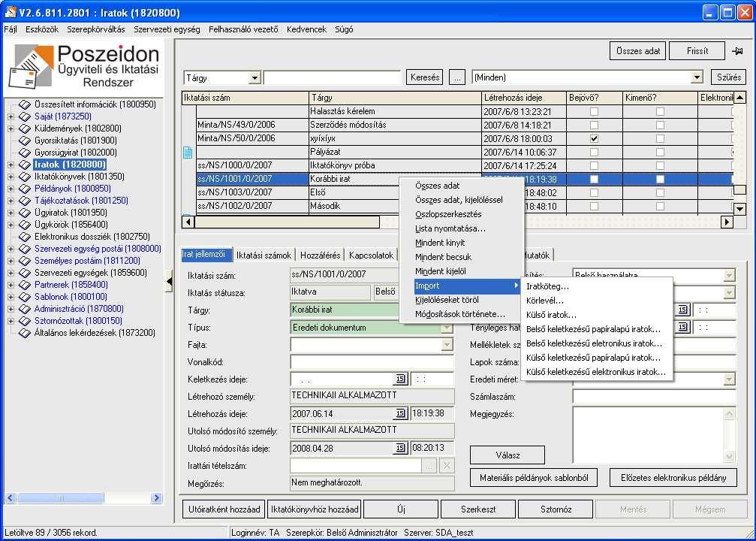
Task: Click the Sablonok node icon
Action: [25, 297]
